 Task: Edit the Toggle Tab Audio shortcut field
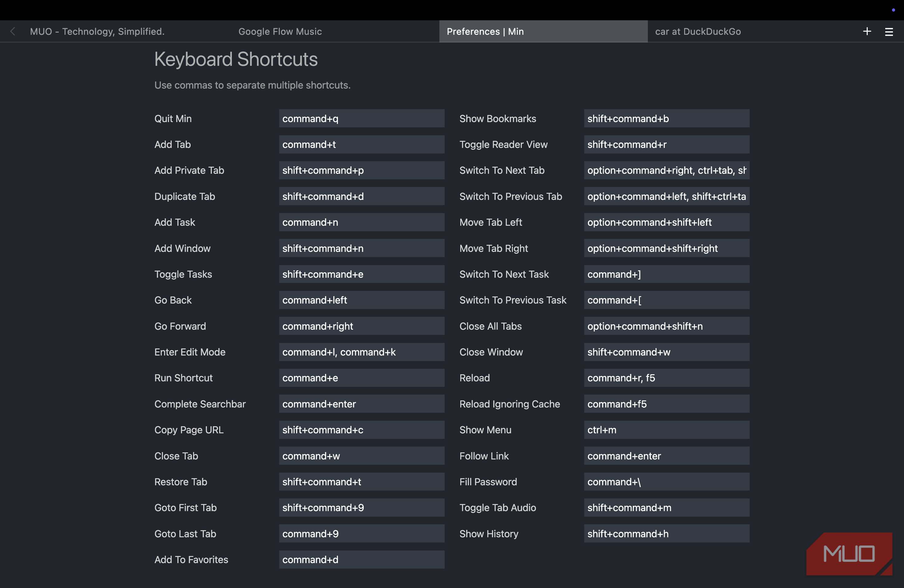(x=667, y=508)
